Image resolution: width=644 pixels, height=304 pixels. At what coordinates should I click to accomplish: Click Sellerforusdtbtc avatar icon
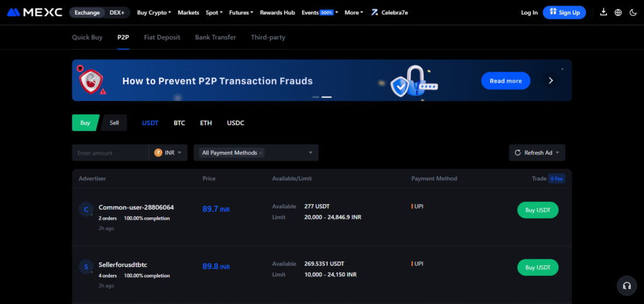(86, 267)
